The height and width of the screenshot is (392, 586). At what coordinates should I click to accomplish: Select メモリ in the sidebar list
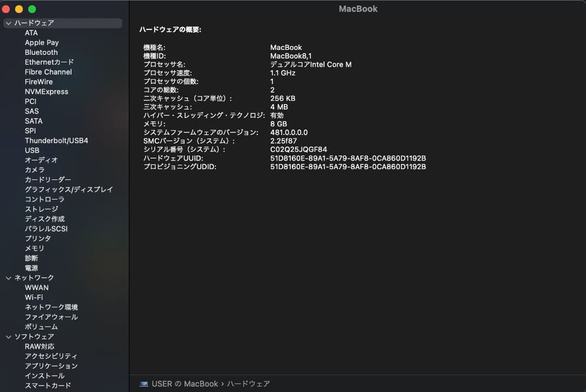tap(35, 248)
